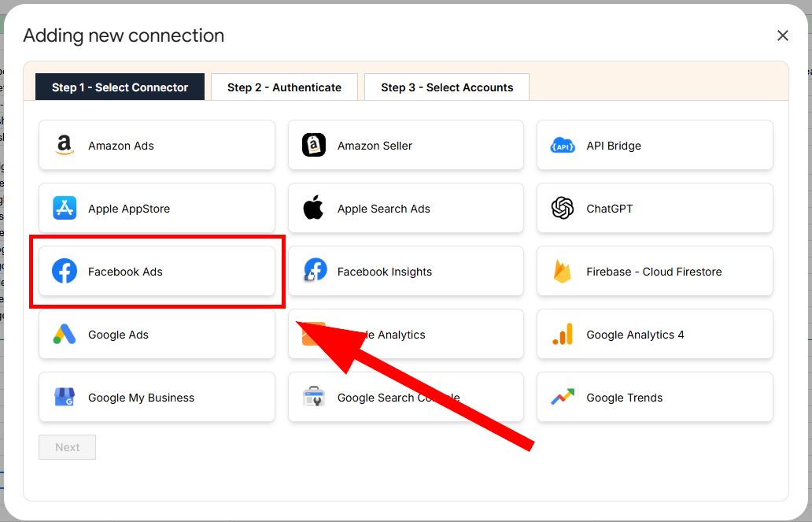Click the Apple AppStore icon
The image size is (812, 522).
tap(65, 209)
